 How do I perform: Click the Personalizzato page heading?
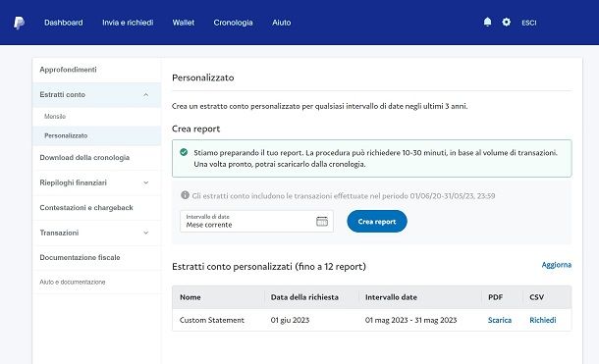tap(203, 78)
